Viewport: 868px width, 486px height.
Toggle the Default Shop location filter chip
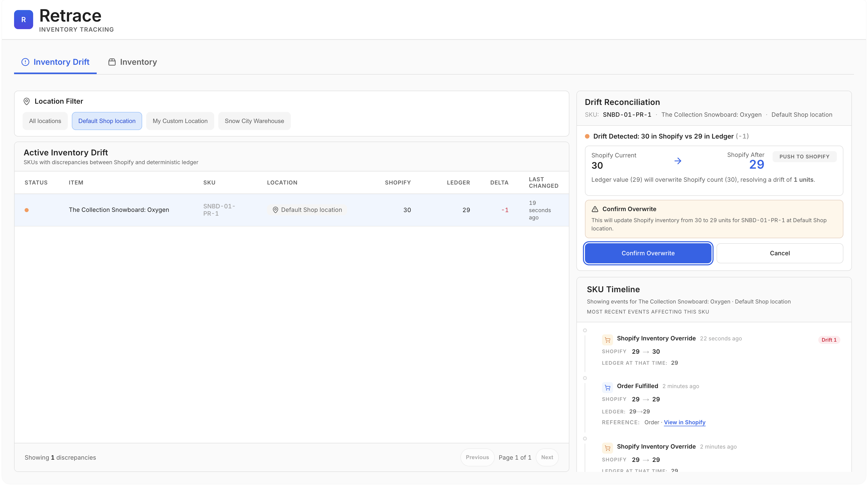pyautogui.click(x=107, y=121)
